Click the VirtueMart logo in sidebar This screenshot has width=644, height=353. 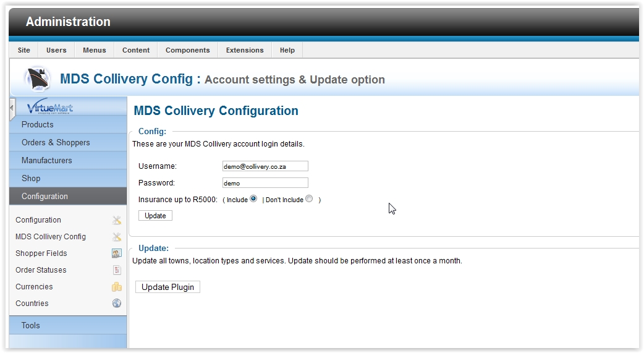click(50, 108)
